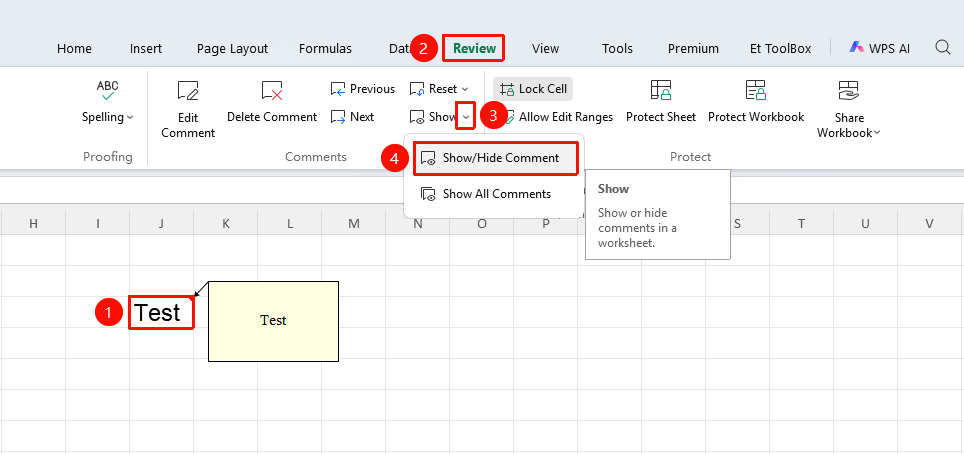Click the Show comments button
The width and height of the screenshot is (964, 454).
(x=433, y=116)
